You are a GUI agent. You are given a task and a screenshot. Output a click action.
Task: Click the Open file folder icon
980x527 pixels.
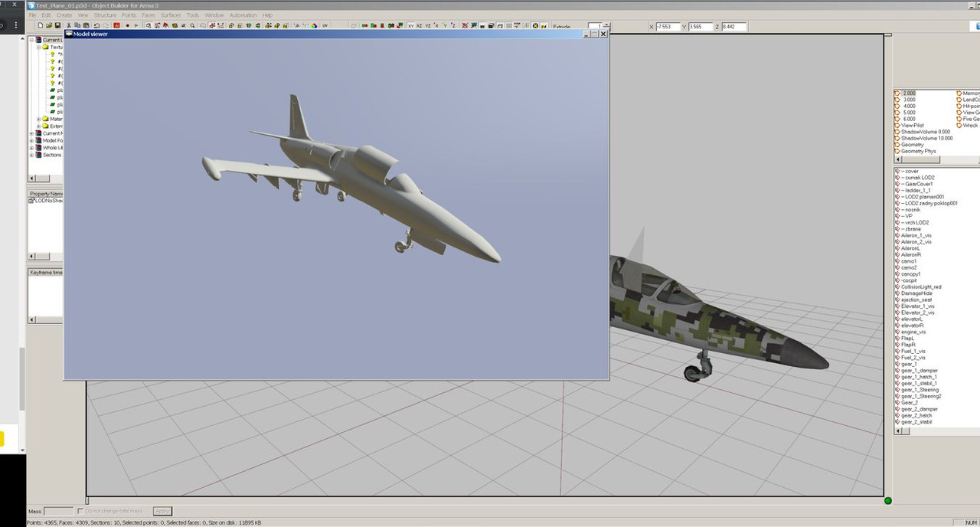pos(48,25)
